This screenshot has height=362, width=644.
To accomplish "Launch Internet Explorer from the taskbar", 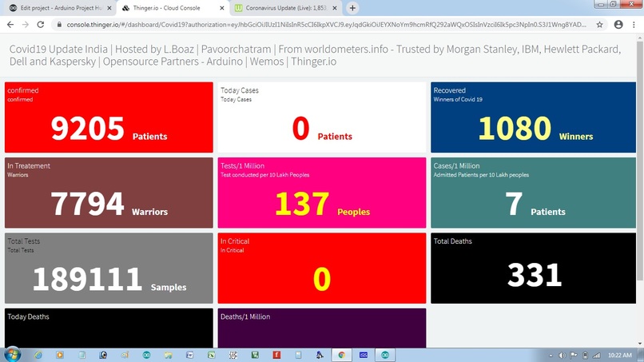I will point(38,355).
